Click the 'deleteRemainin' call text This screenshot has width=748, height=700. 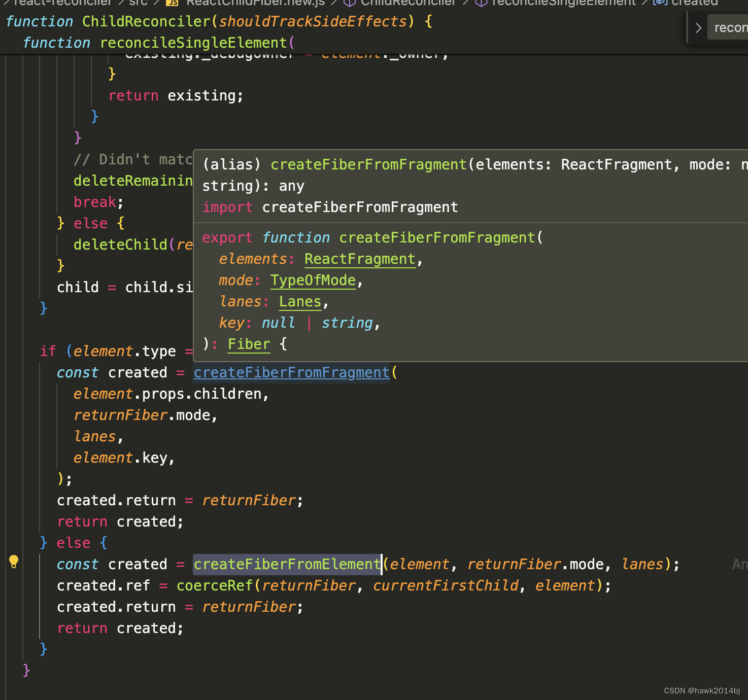point(133,181)
